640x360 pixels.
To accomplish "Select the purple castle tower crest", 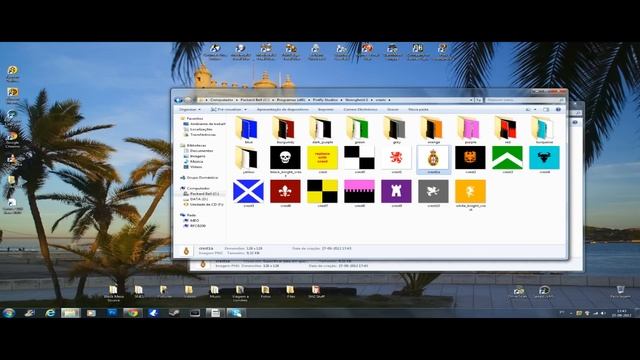I will click(x=396, y=191).
